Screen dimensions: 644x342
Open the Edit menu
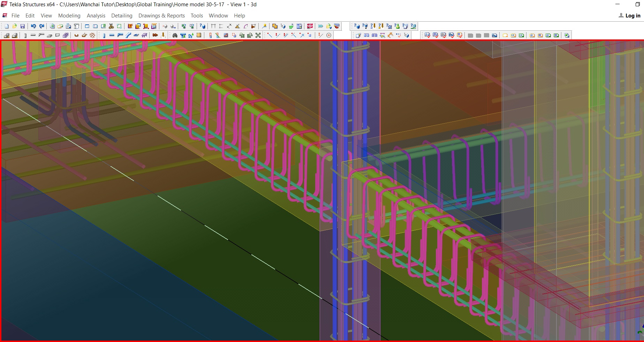tap(30, 16)
